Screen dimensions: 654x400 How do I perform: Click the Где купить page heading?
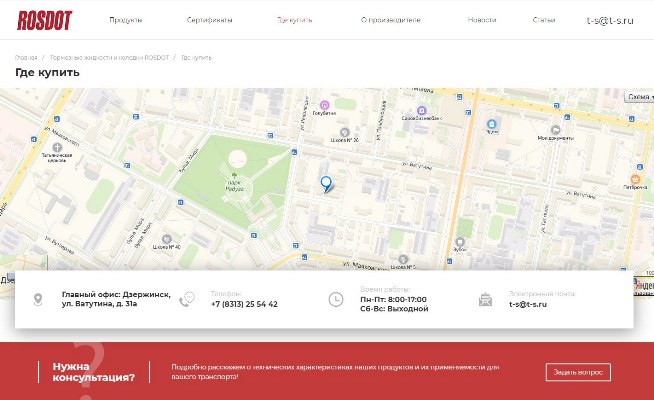tap(47, 72)
